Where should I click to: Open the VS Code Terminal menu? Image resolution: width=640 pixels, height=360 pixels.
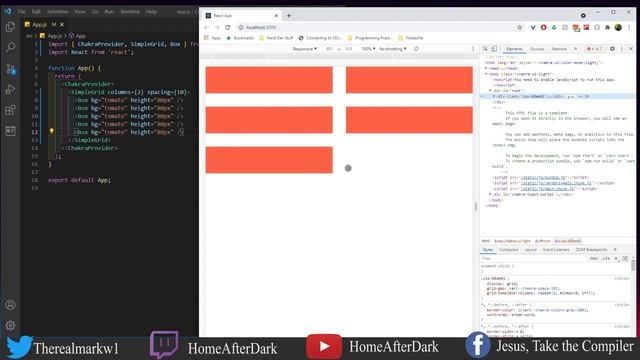coord(130,11)
